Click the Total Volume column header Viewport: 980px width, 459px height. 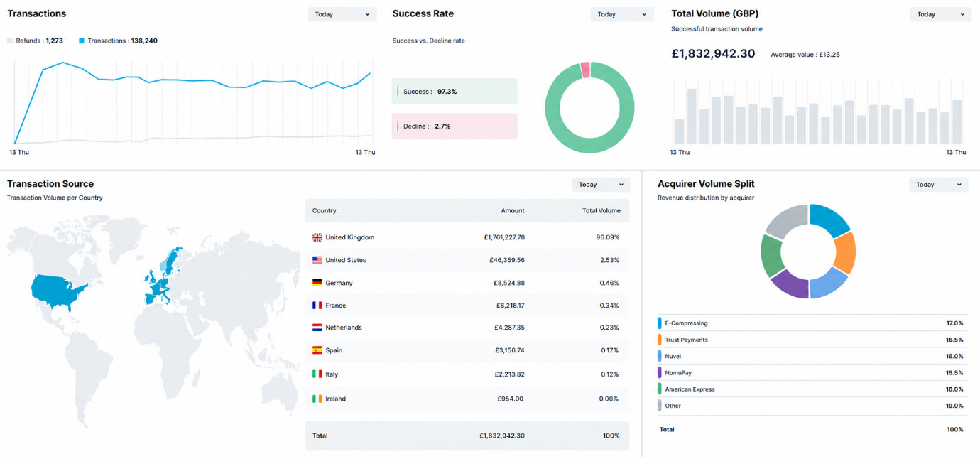point(601,210)
